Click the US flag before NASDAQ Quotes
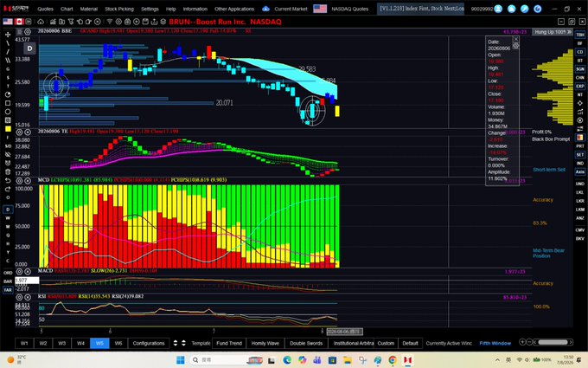The width and height of the screenshot is (588, 368). (x=320, y=9)
